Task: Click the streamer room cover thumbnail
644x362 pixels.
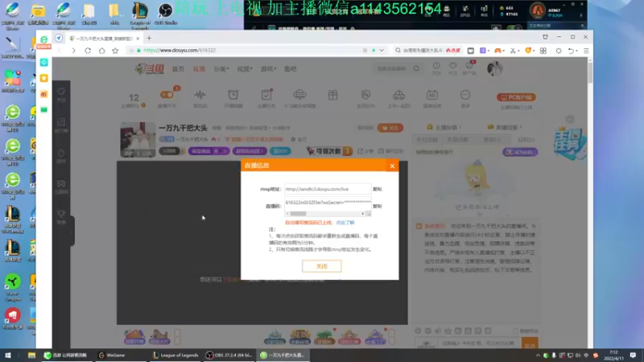Action: [138, 139]
